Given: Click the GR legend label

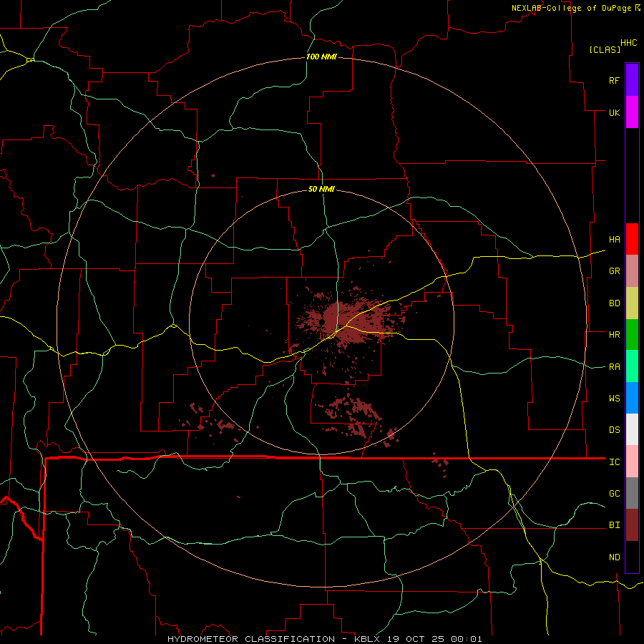Looking at the screenshot, I should [x=614, y=271].
